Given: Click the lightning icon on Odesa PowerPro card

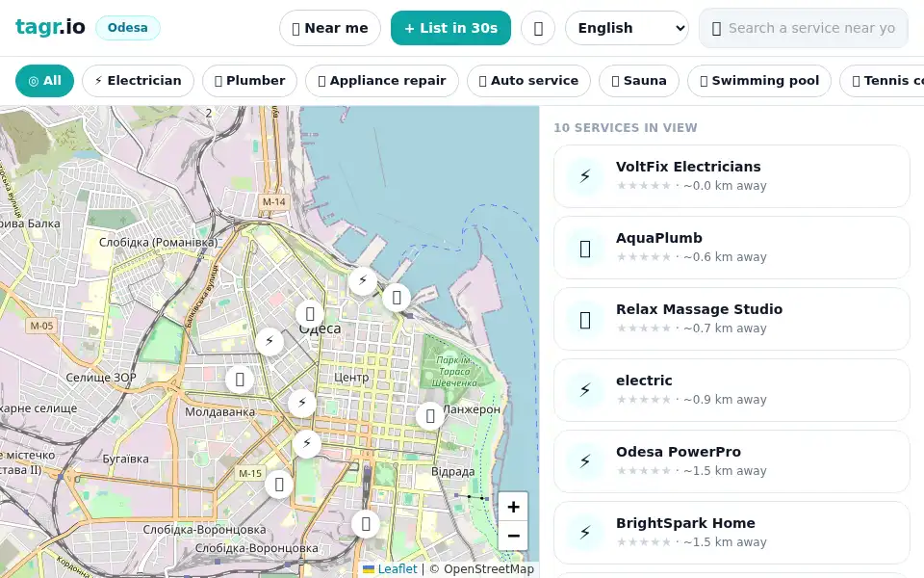Looking at the screenshot, I should coord(584,461).
